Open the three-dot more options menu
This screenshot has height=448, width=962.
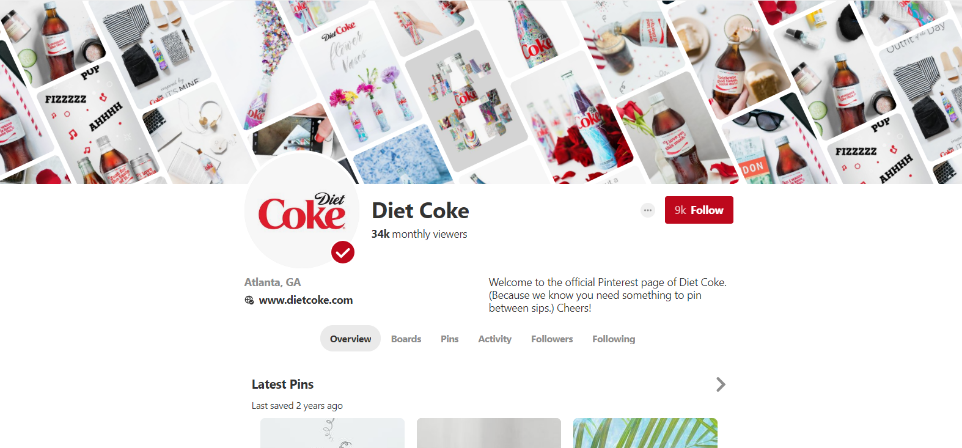point(647,210)
